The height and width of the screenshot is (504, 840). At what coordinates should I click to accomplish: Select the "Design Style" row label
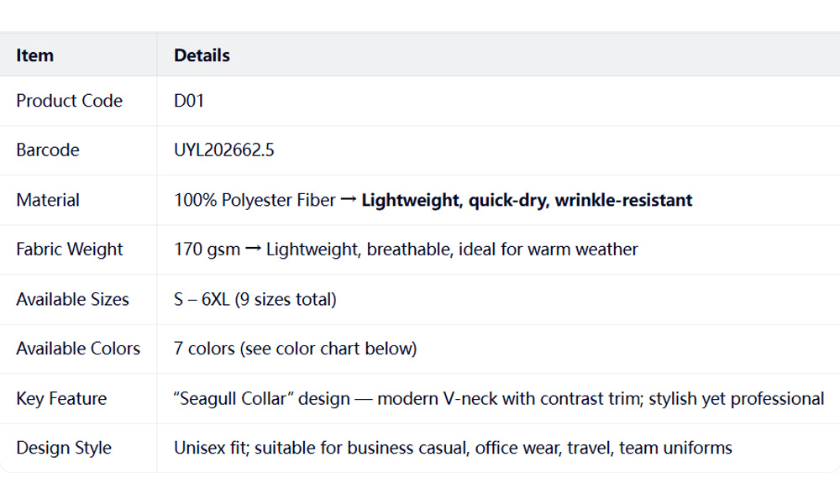64,448
